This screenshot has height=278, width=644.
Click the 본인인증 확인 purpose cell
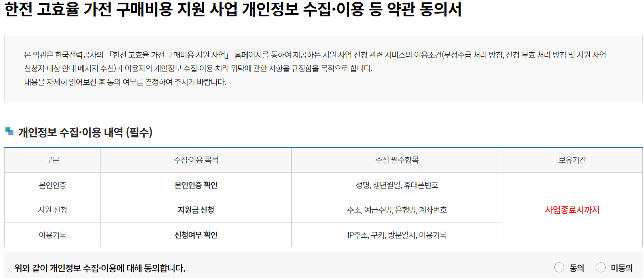pos(196,185)
